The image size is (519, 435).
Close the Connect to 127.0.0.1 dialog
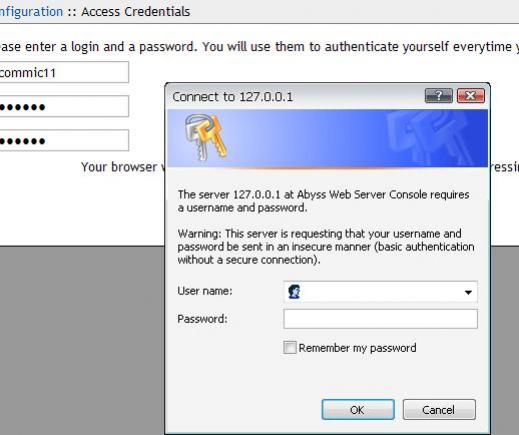point(471,96)
